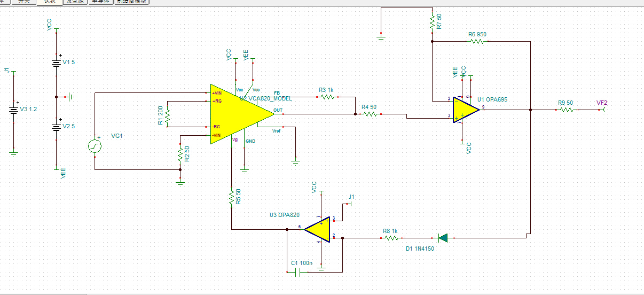644x295 pixels.
Task: Click the C1 100n capacitor symbol
Action: (x=299, y=272)
